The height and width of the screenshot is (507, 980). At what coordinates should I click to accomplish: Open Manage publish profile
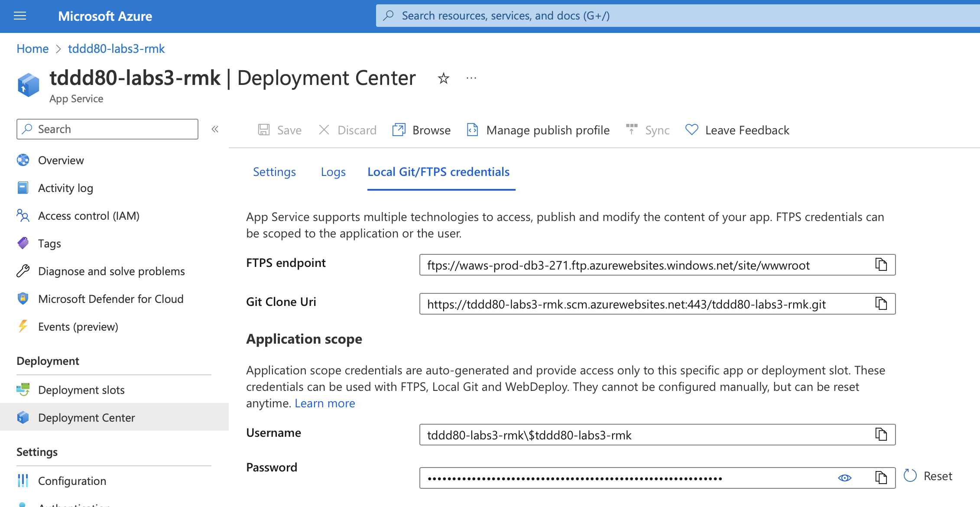tap(538, 130)
